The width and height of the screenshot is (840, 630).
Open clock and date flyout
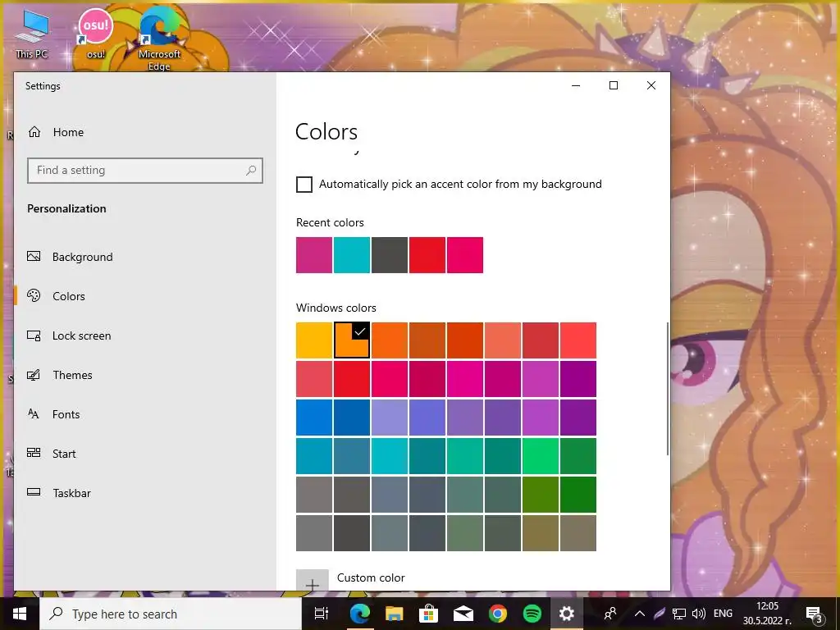(x=767, y=614)
